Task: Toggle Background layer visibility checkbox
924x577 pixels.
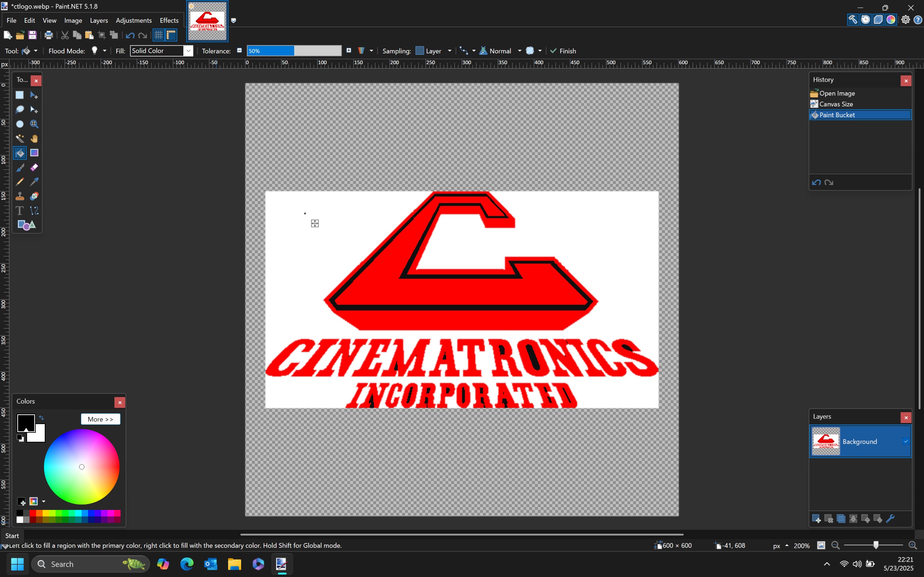Action: point(905,441)
